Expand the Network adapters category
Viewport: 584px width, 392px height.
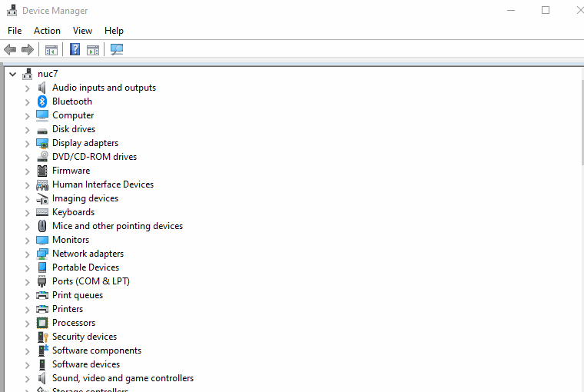27,254
